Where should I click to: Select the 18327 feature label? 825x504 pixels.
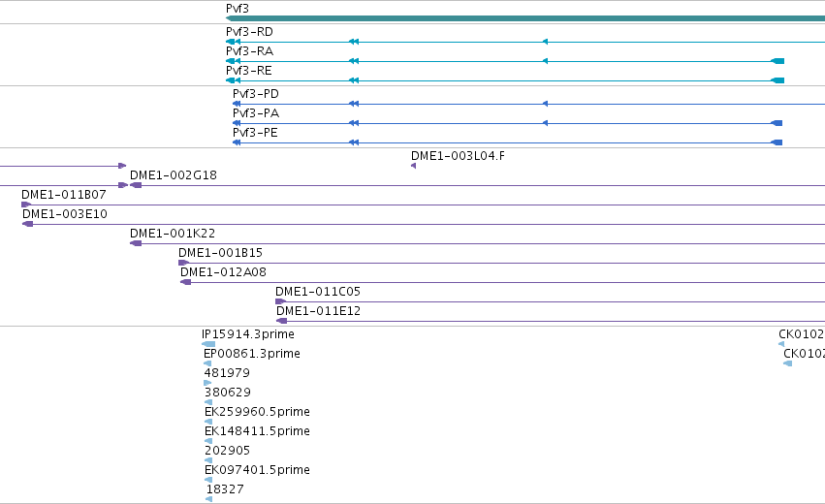pos(225,490)
